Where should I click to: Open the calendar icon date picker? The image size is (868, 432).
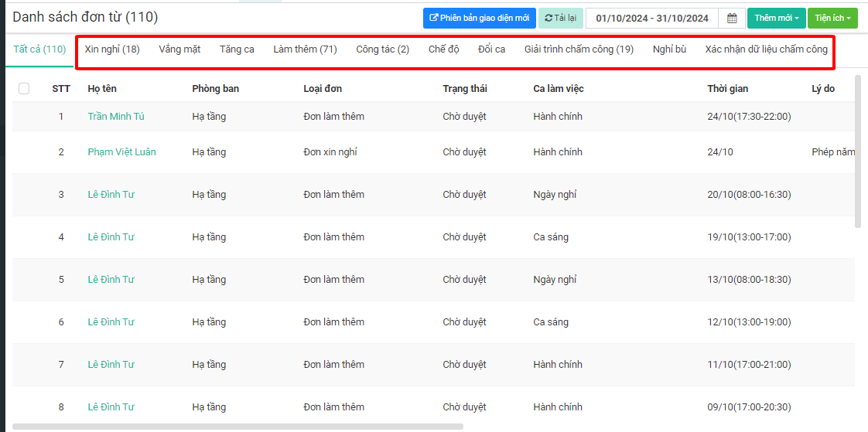point(732,19)
